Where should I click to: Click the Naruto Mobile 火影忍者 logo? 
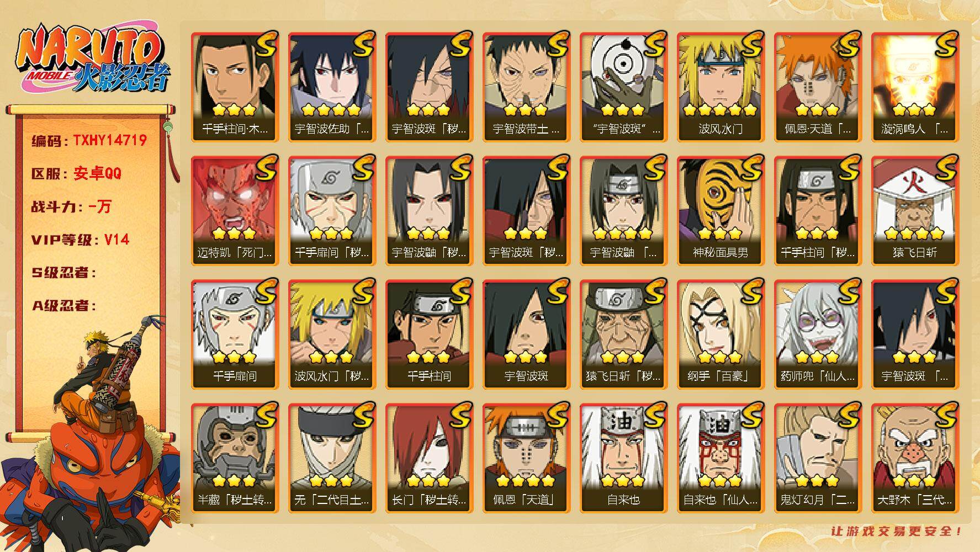(93, 60)
